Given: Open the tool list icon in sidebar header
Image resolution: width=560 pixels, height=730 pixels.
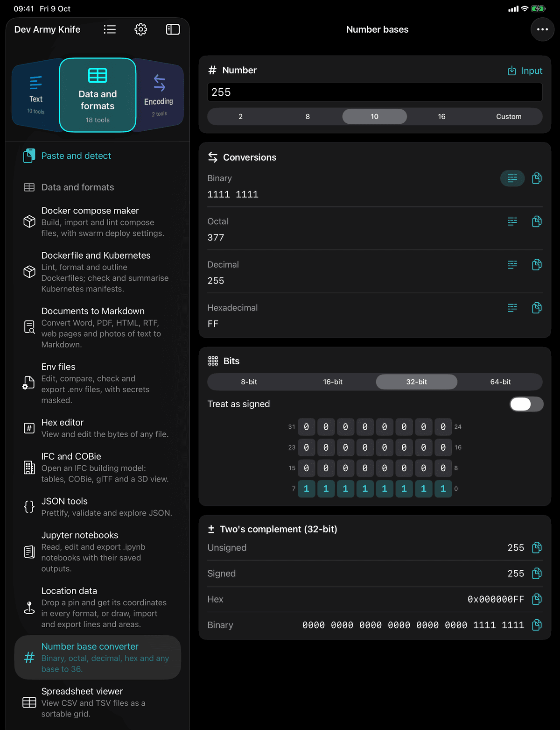Looking at the screenshot, I should pos(110,29).
